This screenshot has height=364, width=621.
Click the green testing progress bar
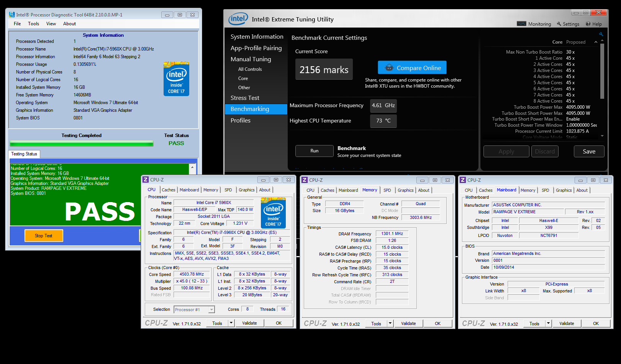(82, 144)
